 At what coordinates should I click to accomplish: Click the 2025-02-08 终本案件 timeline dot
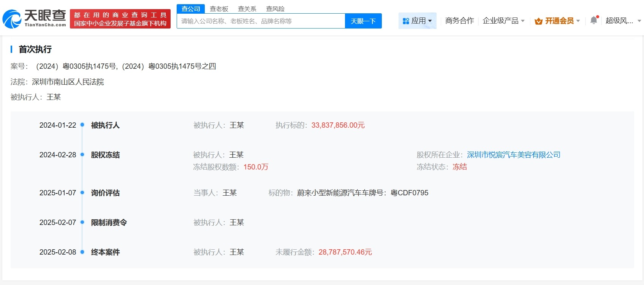pos(82,252)
